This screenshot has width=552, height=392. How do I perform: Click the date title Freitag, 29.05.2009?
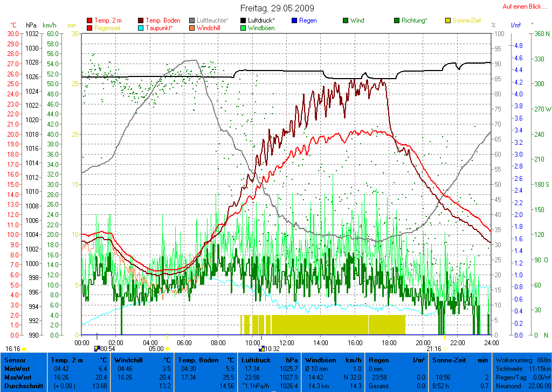pyautogui.click(x=277, y=9)
